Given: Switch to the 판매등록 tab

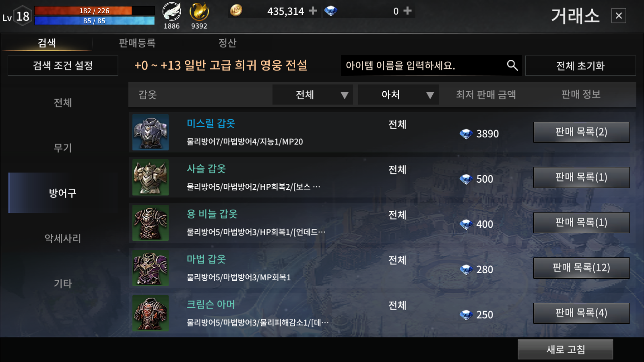Looking at the screenshot, I should coord(137,43).
